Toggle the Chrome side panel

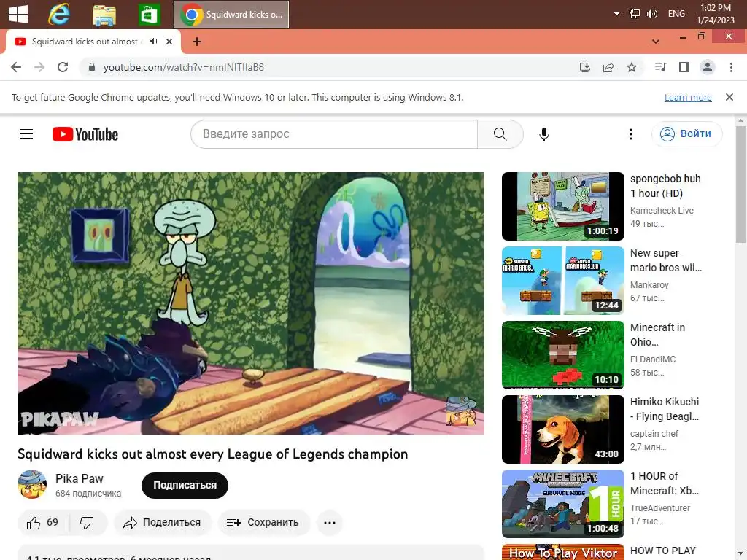coord(684,67)
